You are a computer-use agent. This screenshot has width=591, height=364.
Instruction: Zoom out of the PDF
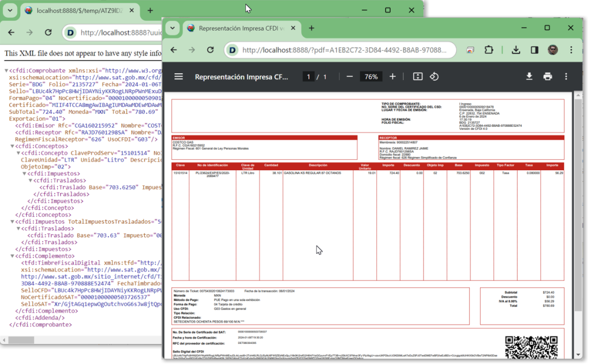click(350, 77)
